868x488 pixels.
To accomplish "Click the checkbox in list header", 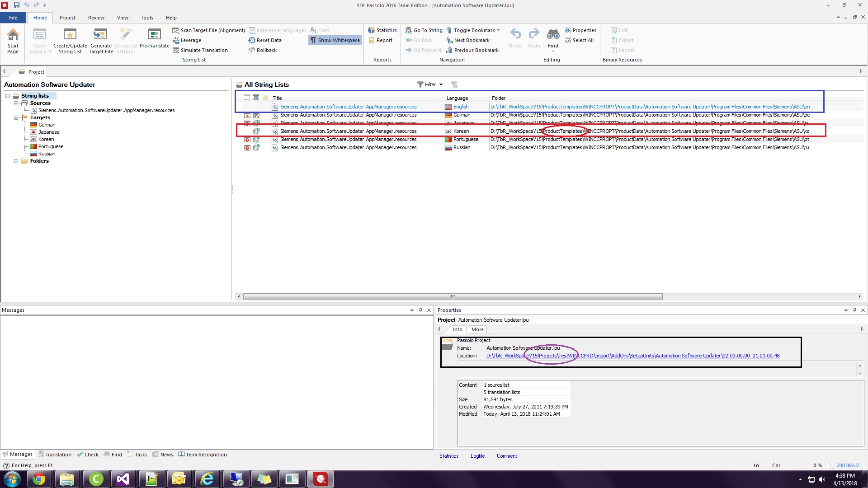I will (247, 98).
